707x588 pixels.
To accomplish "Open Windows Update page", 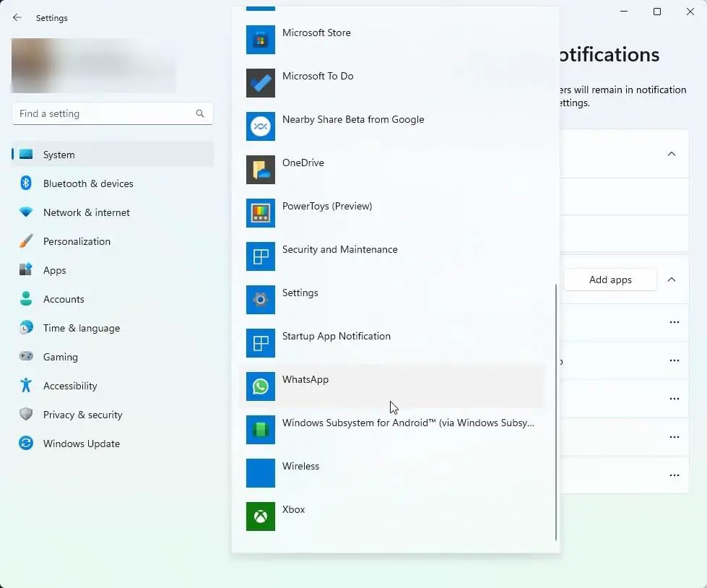I will click(113, 443).
